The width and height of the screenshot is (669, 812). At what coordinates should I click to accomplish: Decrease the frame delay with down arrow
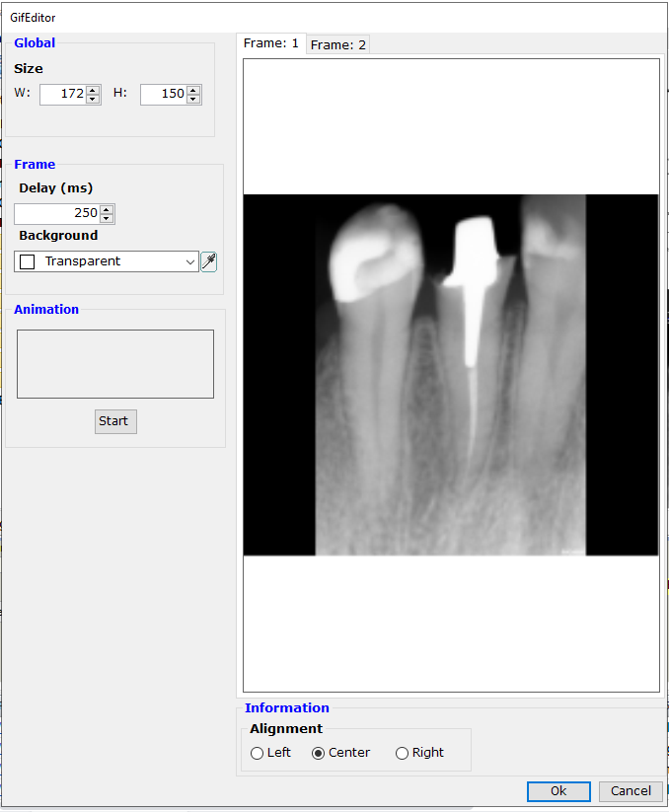(x=108, y=218)
